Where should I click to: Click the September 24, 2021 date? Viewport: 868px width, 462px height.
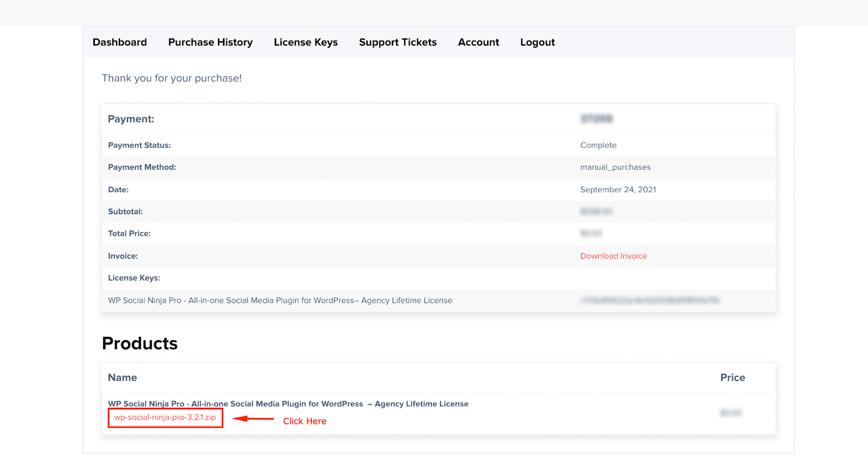[618, 190]
